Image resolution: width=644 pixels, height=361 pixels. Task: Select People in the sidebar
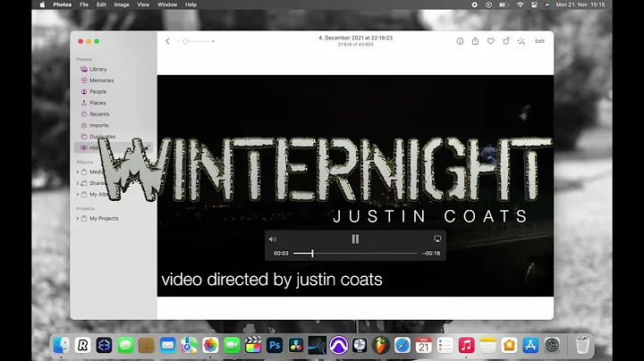pos(97,91)
